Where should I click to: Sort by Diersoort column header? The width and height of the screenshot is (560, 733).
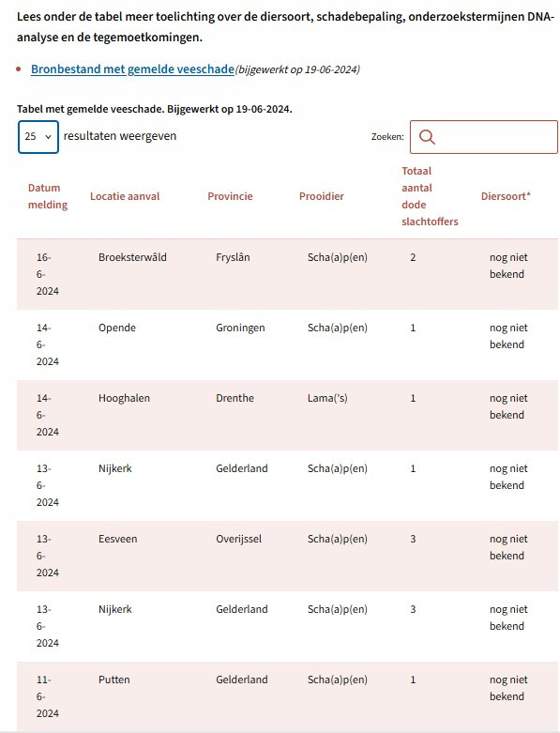click(x=506, y=196)
